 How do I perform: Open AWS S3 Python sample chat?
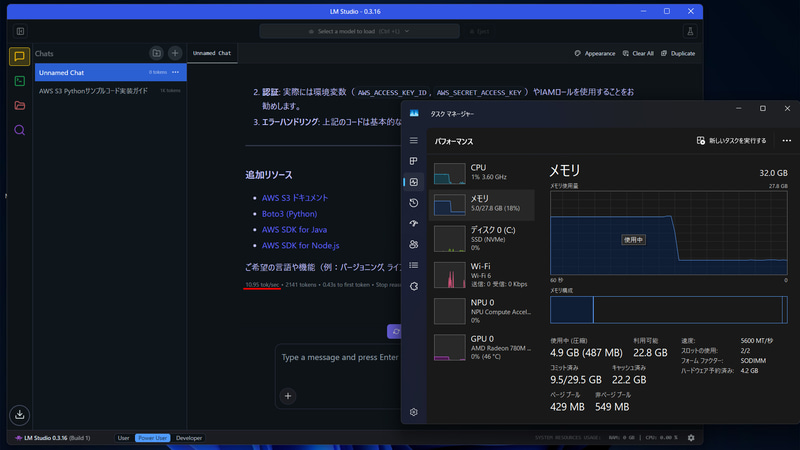[110, 91]
